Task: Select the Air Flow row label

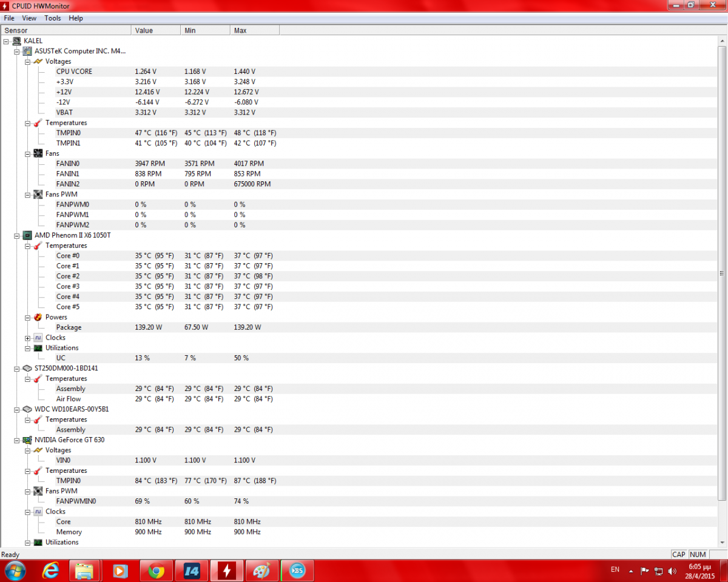Action: coord(69,399)
